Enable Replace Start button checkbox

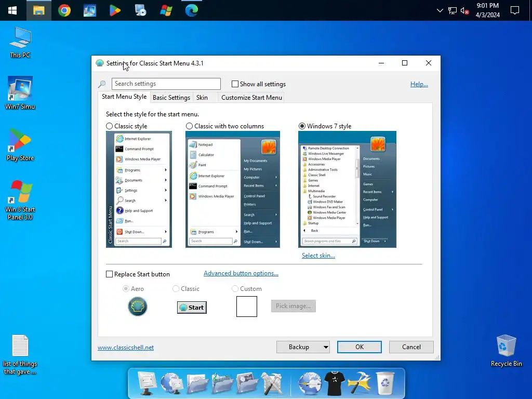109,274
